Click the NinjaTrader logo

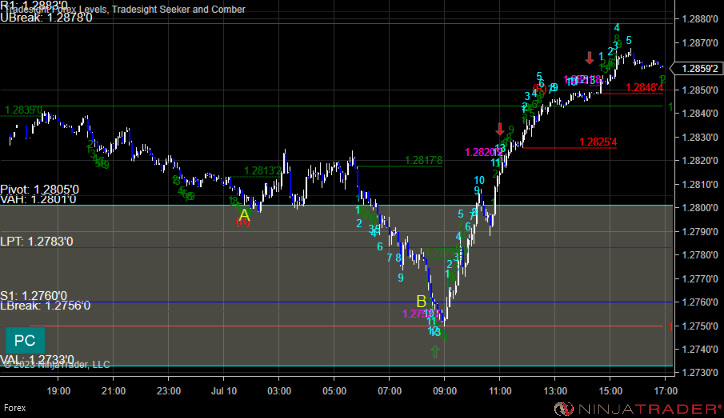[637, 409]
